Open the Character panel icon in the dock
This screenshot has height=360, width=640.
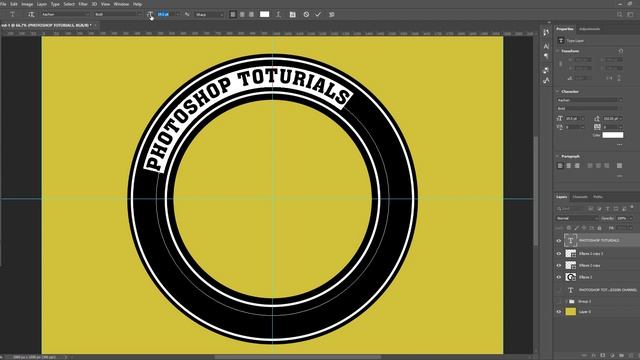click(x=546, y=47)
